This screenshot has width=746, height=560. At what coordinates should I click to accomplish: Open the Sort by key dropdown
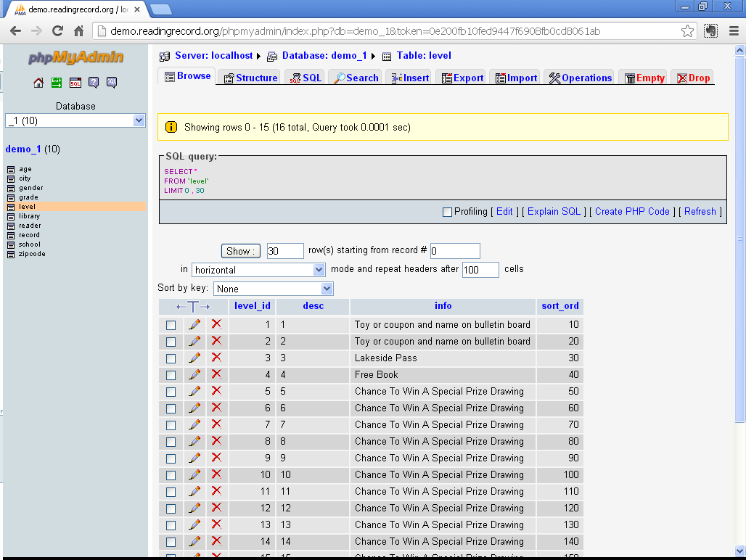coord(273,289)
